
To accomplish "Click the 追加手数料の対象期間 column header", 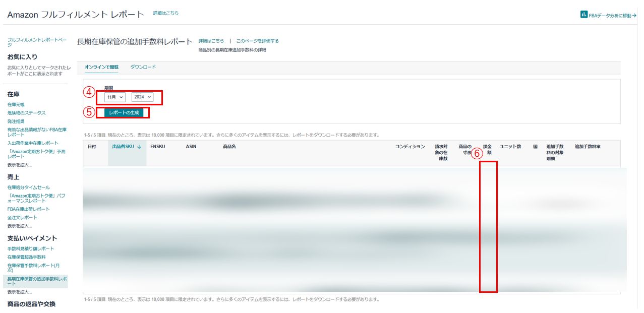I will 555,153.
